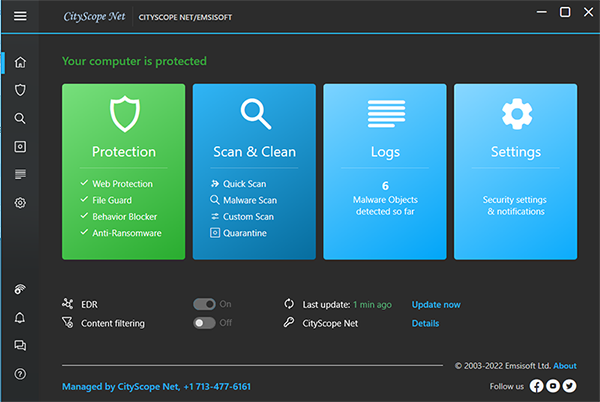This screenshot has width=600, height=402.
Task: Click 'Last update: 1 min ago' text
Action: click(x=347, y=304)
